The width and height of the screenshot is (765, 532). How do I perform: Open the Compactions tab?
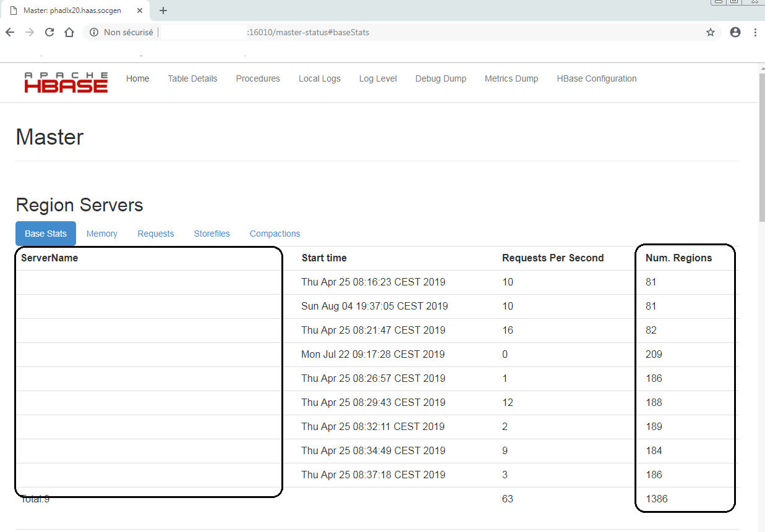click(x=275, y=233)
